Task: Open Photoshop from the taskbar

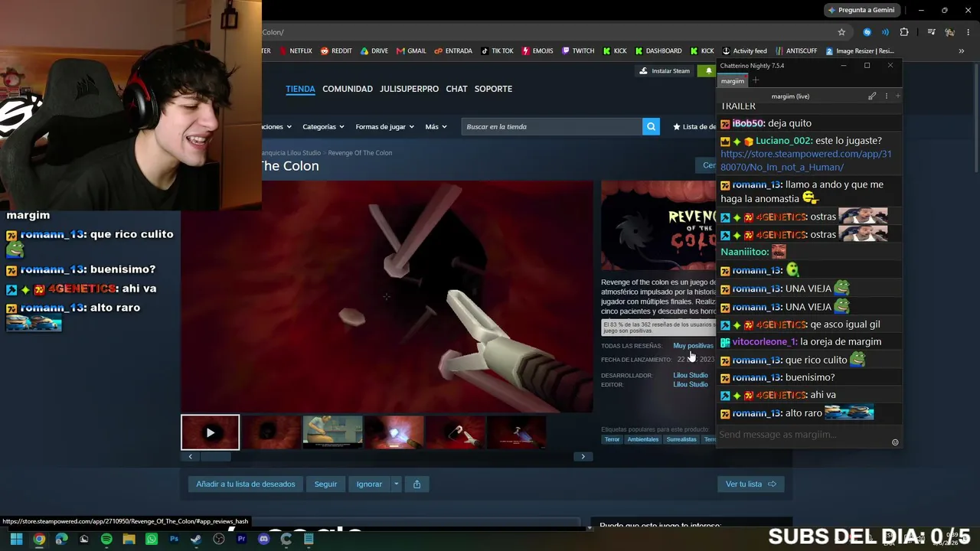Action: 174,539
